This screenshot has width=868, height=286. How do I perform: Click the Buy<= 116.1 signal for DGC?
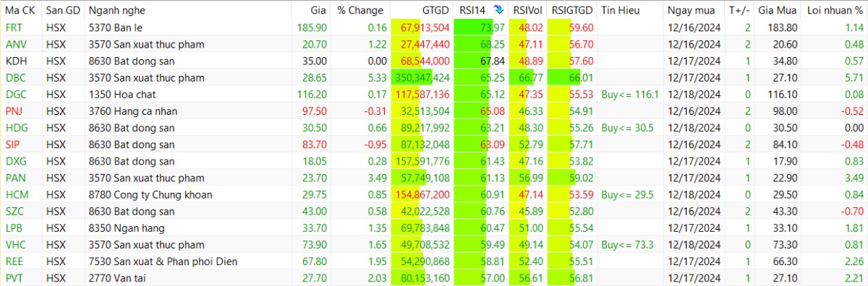pos(629,94)
